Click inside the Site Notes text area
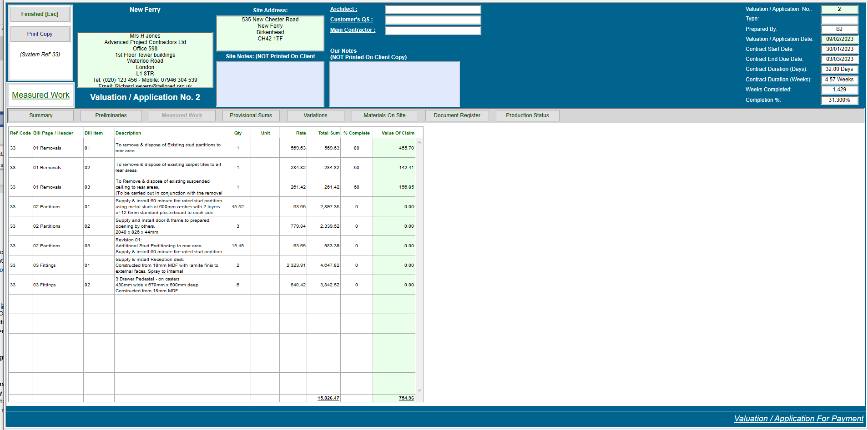This screenshot has width=868, height=430. tap(270, 84)
